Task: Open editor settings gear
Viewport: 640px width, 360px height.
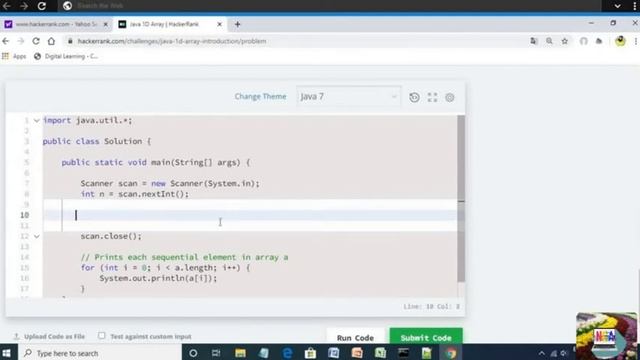Action: pos(450,97)
